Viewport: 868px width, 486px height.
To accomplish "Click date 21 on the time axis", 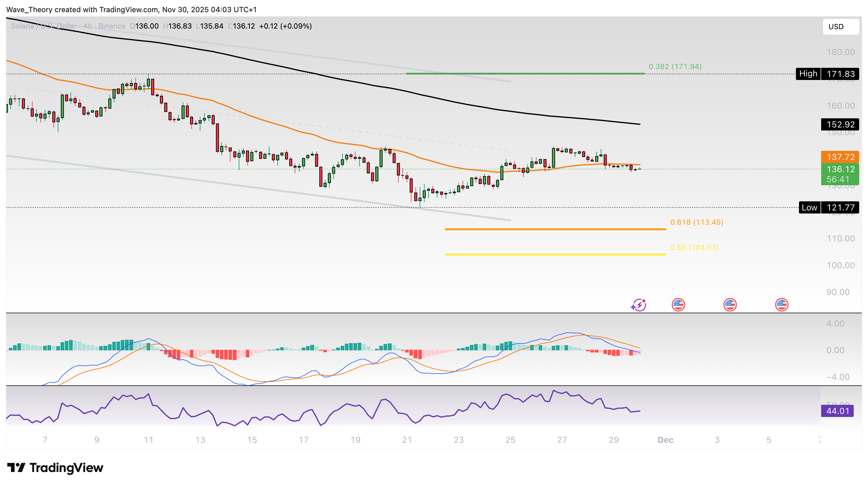I will click(407, 440).
